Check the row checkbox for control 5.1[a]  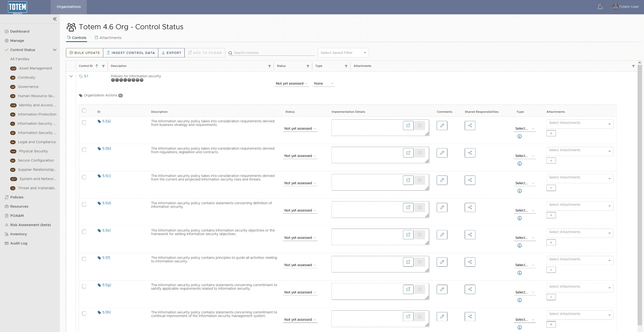point(84,122)
